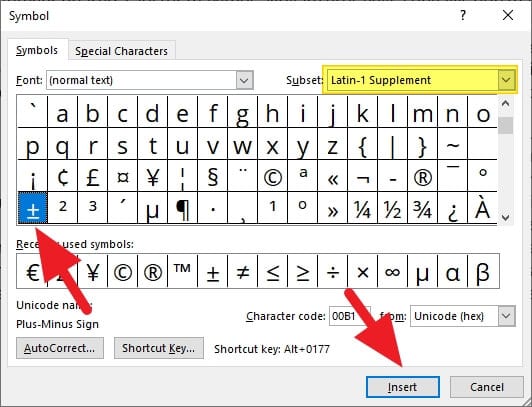532x407 pixels.
Task: Select the left guillemet « symbol
Action: [332, 176]
